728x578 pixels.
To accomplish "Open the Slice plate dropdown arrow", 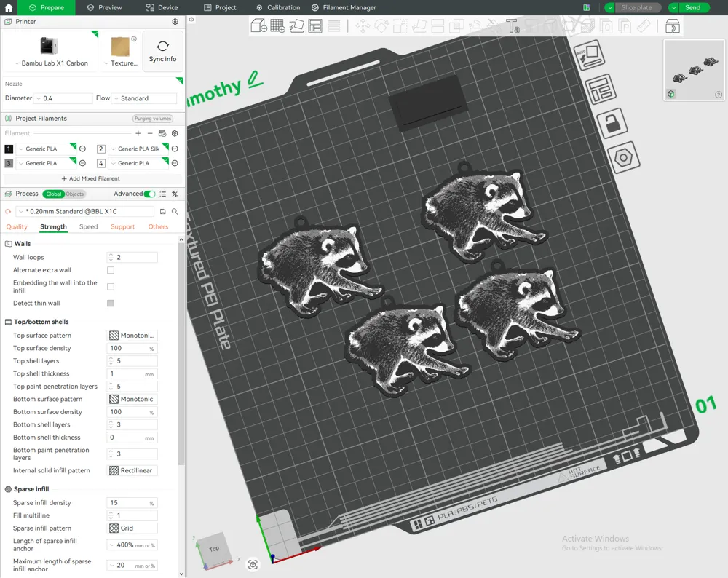I will pyautogui.click(x=610, y=7).
